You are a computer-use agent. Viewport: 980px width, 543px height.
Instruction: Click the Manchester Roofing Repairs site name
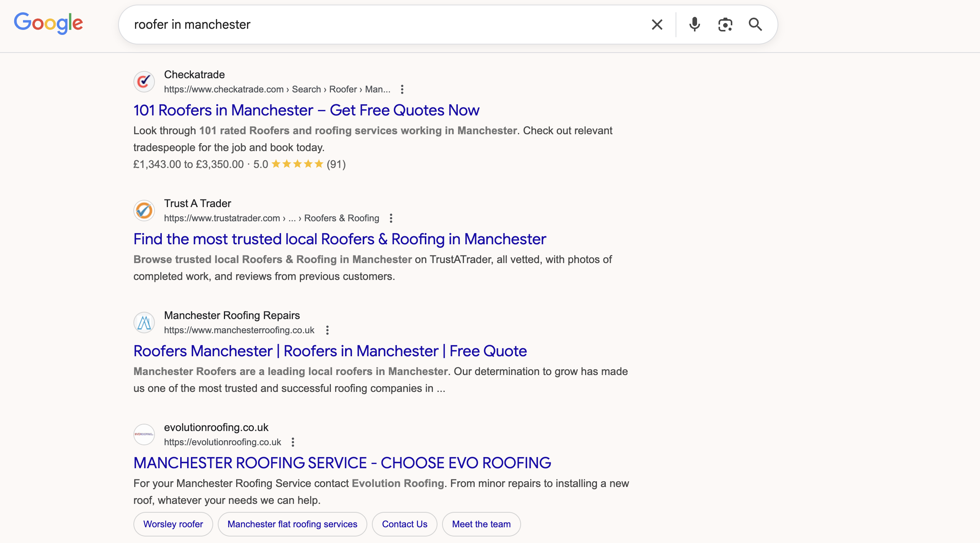pyautogui.click(x=232, y=315)
